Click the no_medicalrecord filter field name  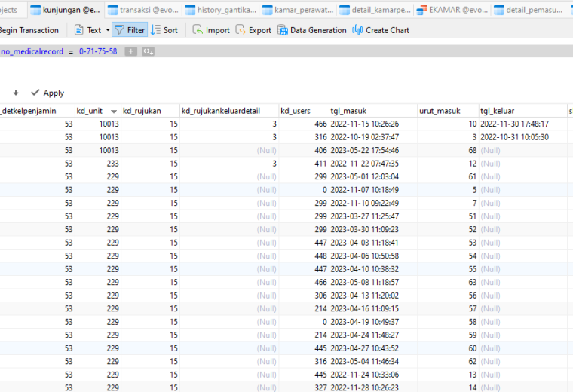32,51
